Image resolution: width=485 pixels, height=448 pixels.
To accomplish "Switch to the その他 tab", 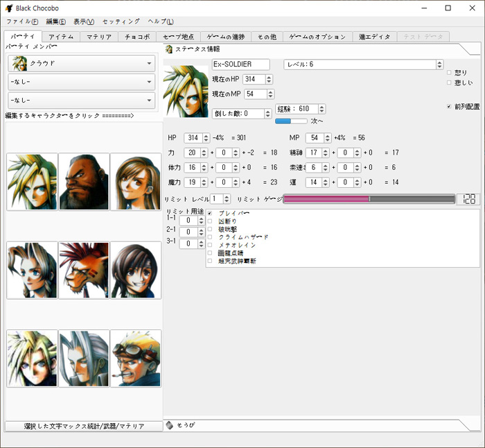I will [267, 37].
